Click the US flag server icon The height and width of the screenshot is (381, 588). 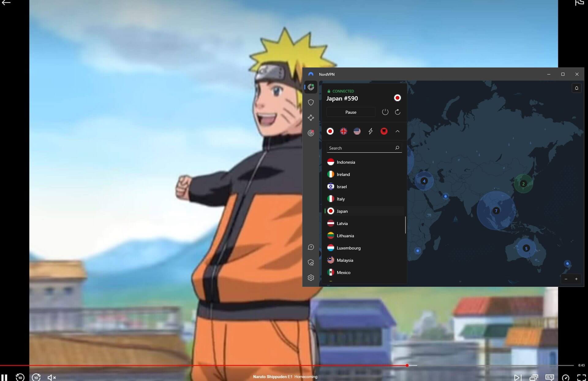[357, 131]
